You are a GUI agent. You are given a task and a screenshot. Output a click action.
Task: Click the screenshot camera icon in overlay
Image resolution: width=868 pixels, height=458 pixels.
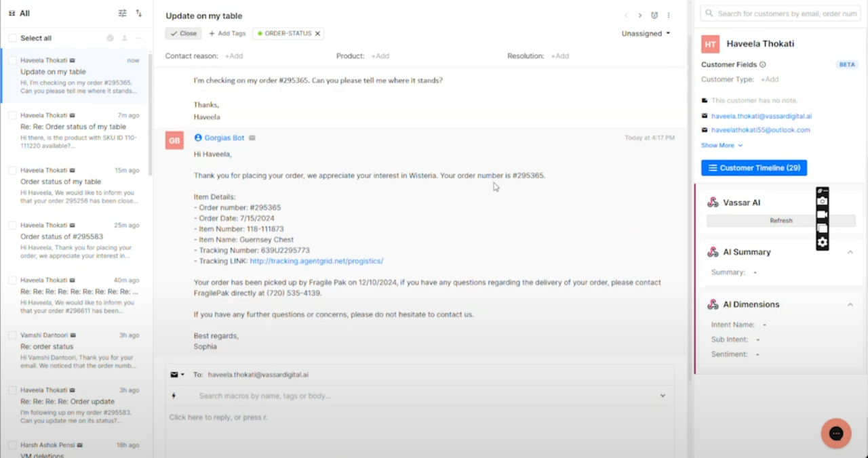[822, 201]
